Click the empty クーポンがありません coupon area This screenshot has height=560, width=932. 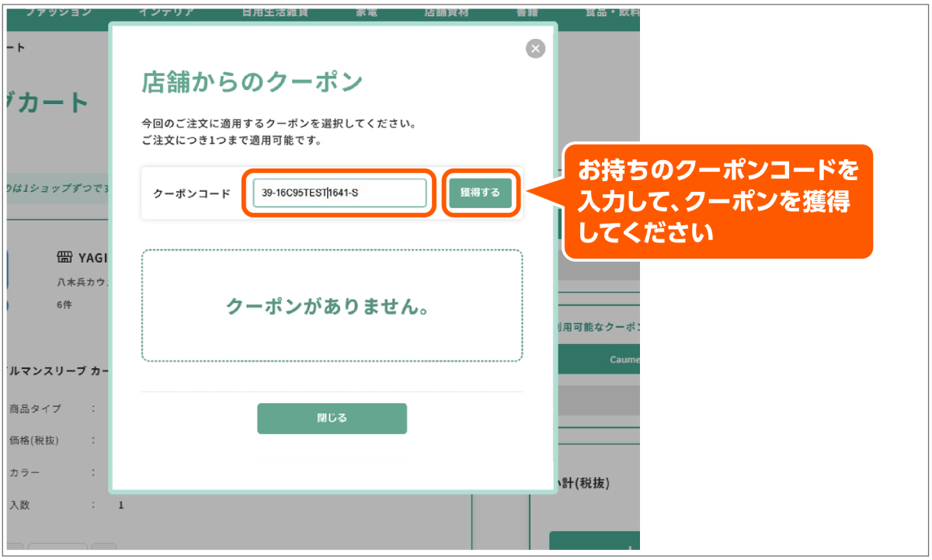point(332,306)
